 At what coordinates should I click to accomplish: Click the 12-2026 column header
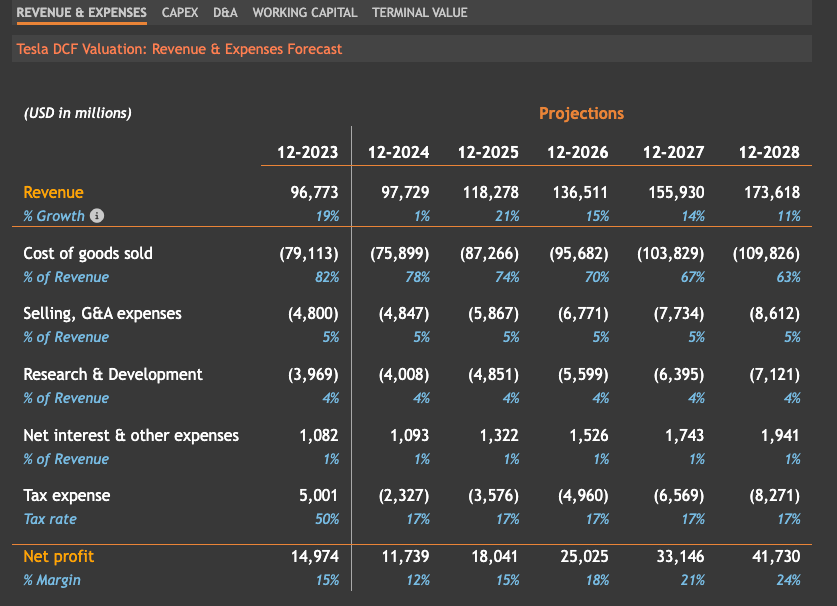(578, 153)
